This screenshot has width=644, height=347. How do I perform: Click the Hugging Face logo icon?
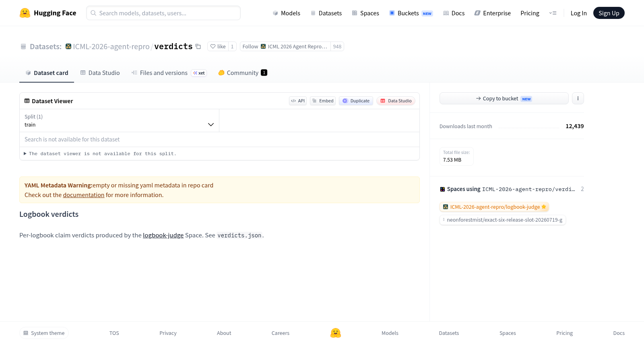pos(25,13)
